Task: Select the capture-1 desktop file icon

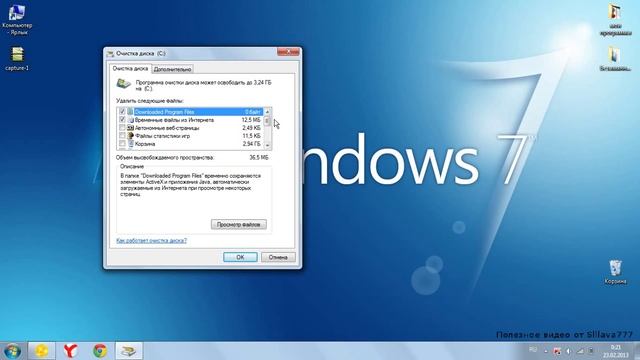Action: click(x=17, y=59)
